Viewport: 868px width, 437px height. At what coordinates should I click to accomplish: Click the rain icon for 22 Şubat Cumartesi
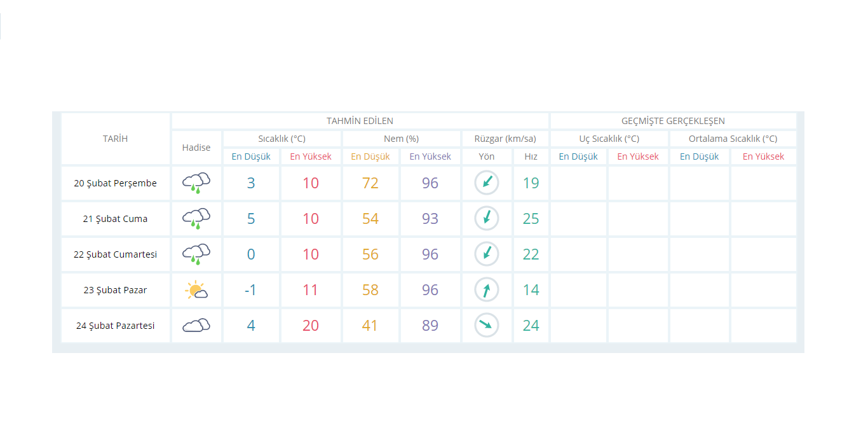coord(196,254)
